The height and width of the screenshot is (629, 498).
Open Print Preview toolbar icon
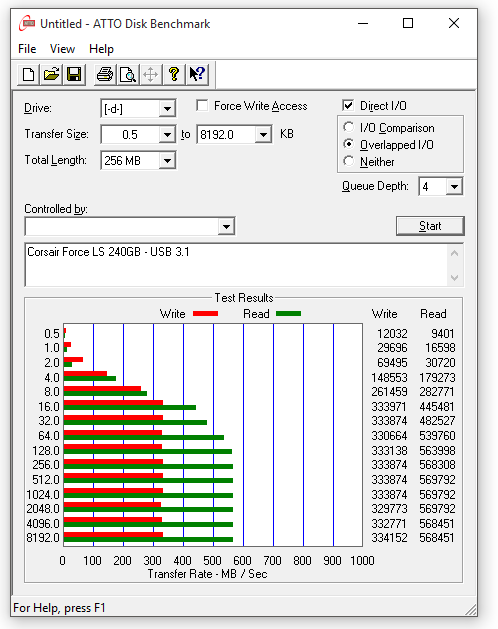coord(128,74)
